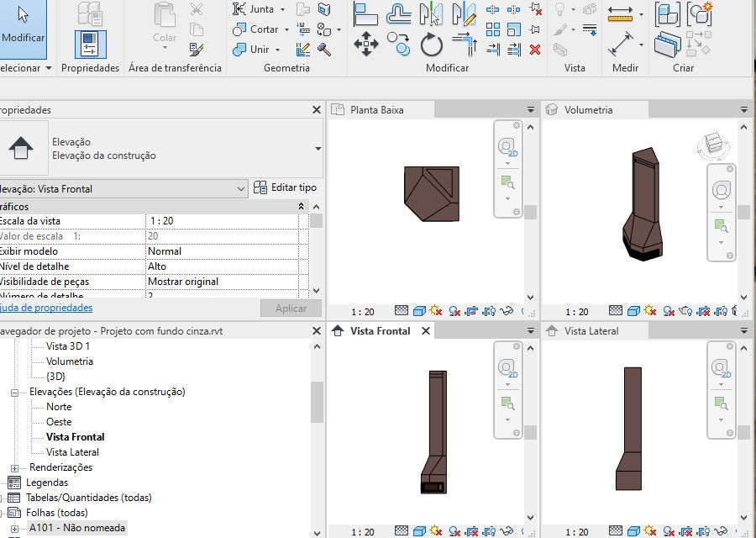Image resolution: width=756 pixels, height=538 pixels.
Task: Click the Aligned Dimension tool in Medir
Action: (621, 44)
